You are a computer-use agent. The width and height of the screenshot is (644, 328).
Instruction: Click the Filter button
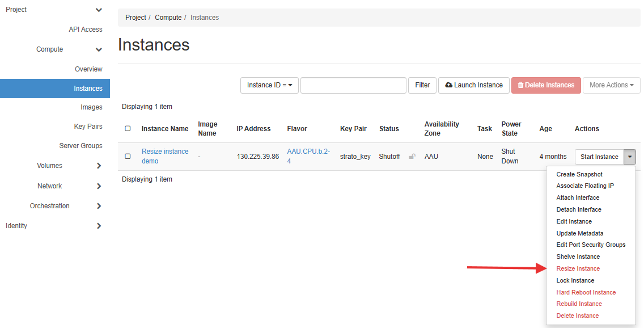pos(422,85)
